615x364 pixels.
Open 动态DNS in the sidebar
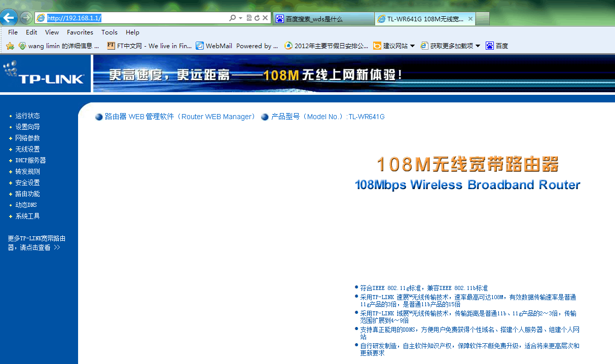26,205
